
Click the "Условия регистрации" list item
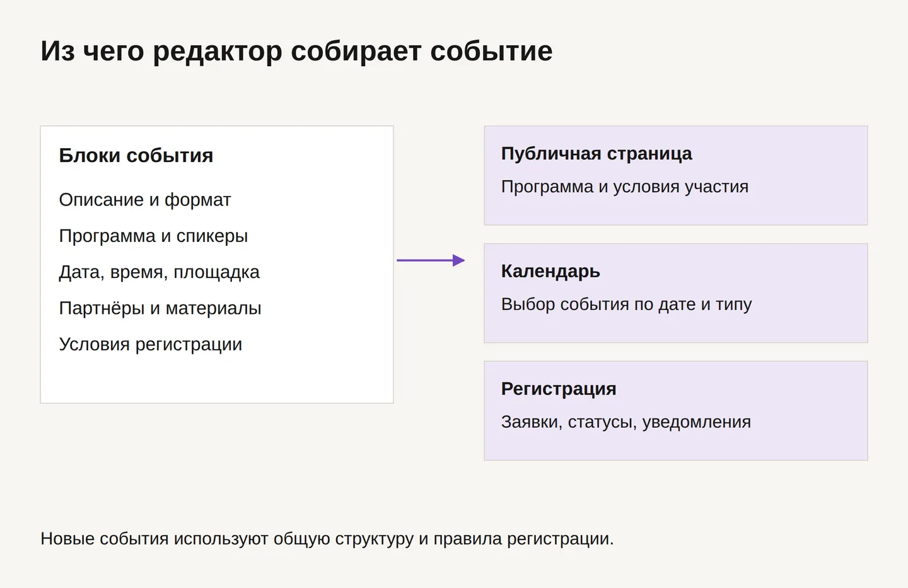tap(151, 344)
